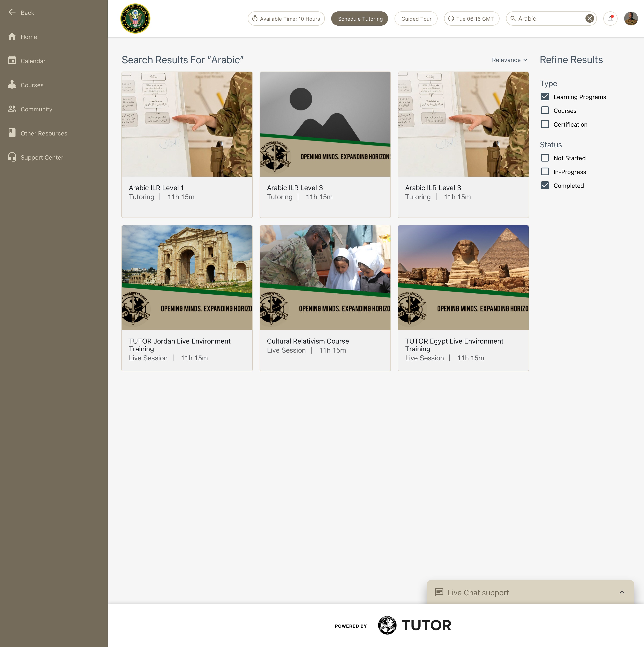Viewport: 644px width, 647px height.
Task: Open the user profile avatar
Action: pyautogui.click(x=631, y=19)
